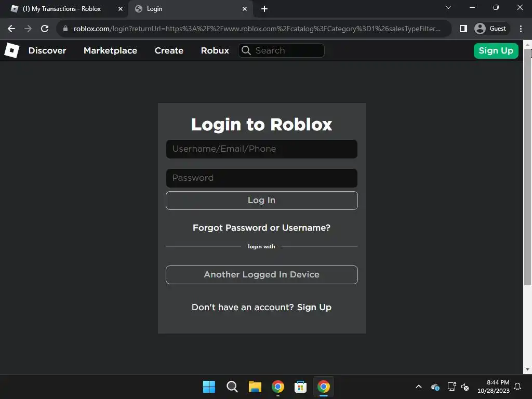The image size is (532, 399).
Task: Close the Login tab
Action: point(245,9)
